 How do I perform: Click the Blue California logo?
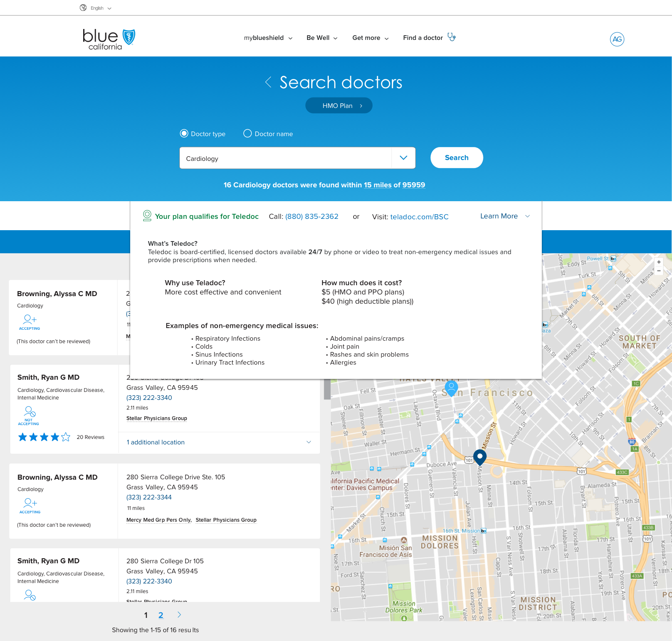(109, 39)
